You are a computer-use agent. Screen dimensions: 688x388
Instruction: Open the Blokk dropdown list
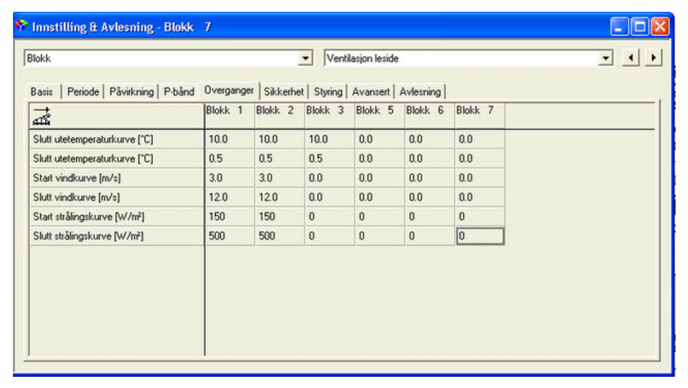[305, 58]
